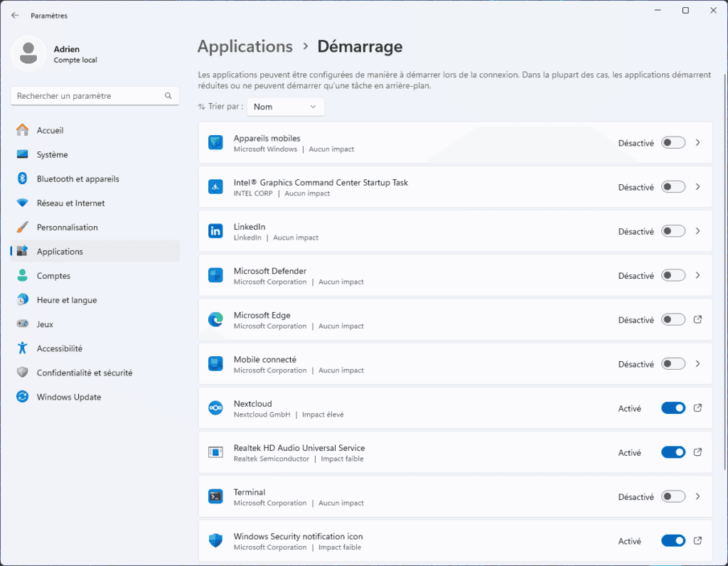Disable Windows Security notification icon toggle
The height and width of the screenshot is (566, 728).
pyautogui.click(x=673, y=540)
